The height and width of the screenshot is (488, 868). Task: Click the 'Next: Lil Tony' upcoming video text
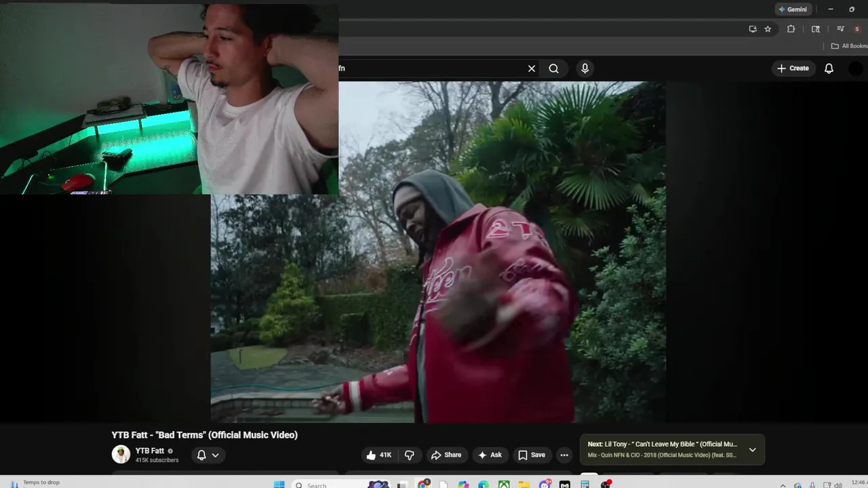click(x=663, y=445)
